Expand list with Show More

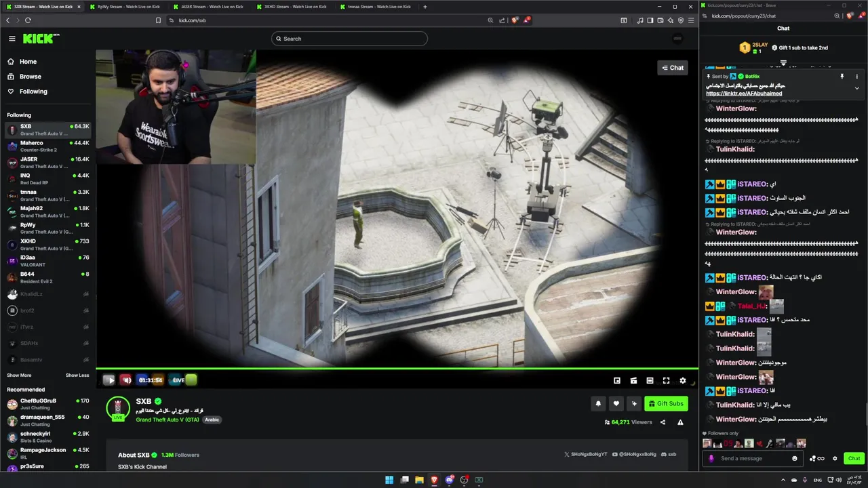19,375
